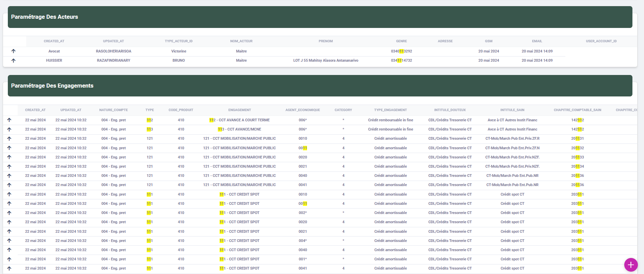Click the TYPE_ACTEUR_ID column header
This screenshot has width=644, height=274.
(x=178, y=41)
